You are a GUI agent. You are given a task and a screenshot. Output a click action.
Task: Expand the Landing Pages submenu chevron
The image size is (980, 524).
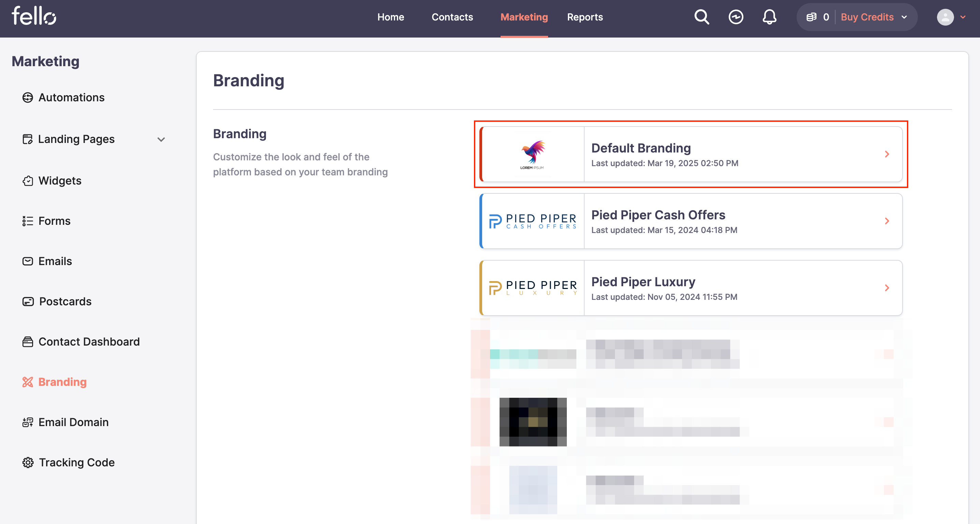pyautogui.click(x=161, y=140)
